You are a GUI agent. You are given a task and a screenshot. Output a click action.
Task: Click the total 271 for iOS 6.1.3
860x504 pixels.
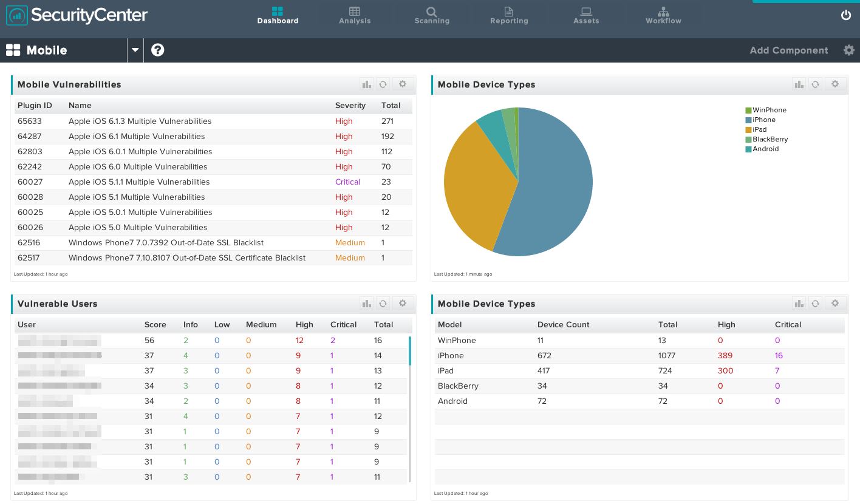point(387,121)
